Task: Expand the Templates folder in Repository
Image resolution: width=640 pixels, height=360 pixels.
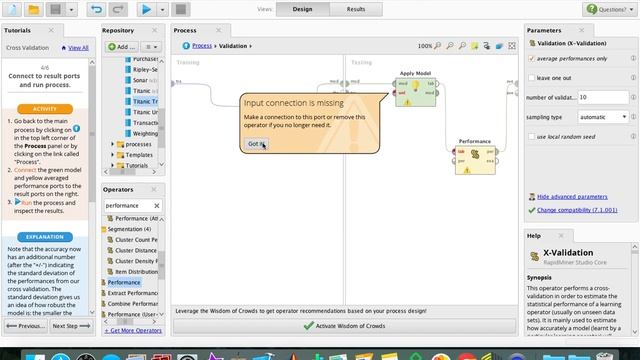Action: point(112,155)
